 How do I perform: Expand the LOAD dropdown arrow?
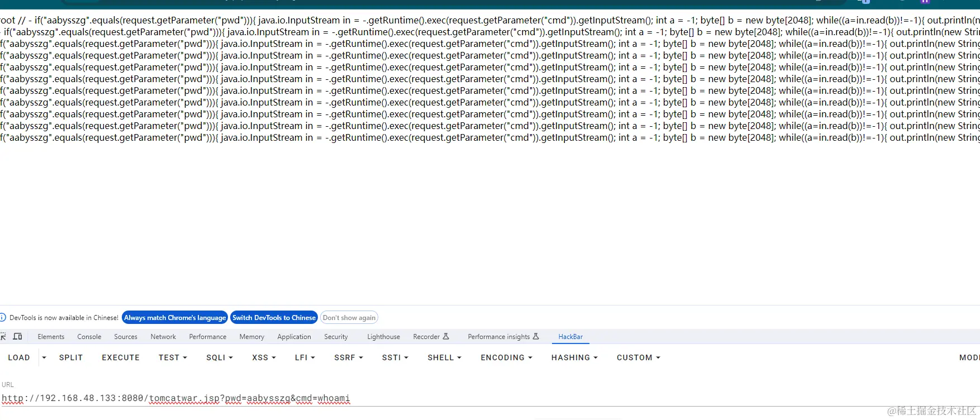pyautogui.click(x=44, y=357)
